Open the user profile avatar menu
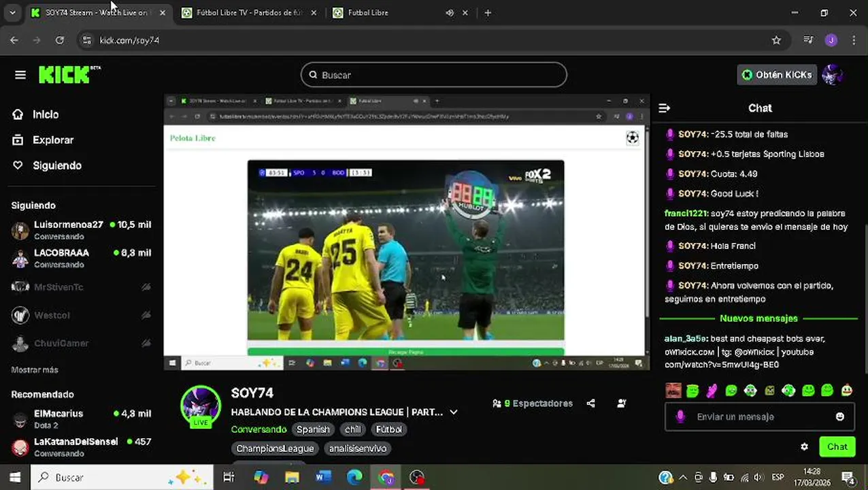 pyautogui.click(x=833, y=75)
